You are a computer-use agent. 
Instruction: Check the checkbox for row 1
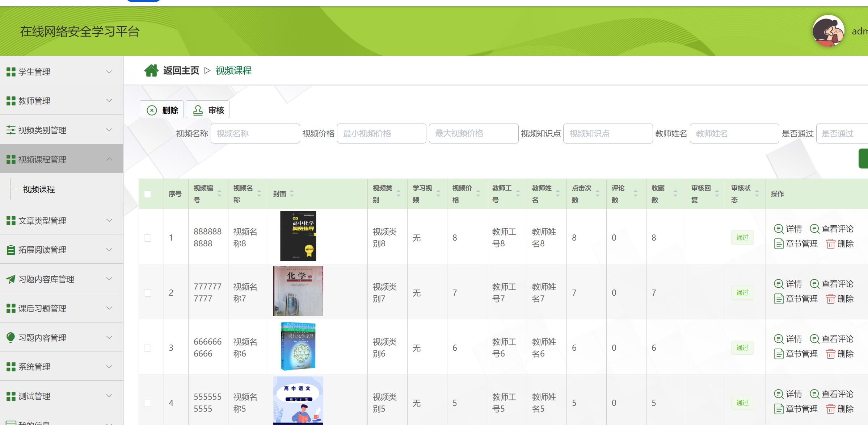(148, 238)
